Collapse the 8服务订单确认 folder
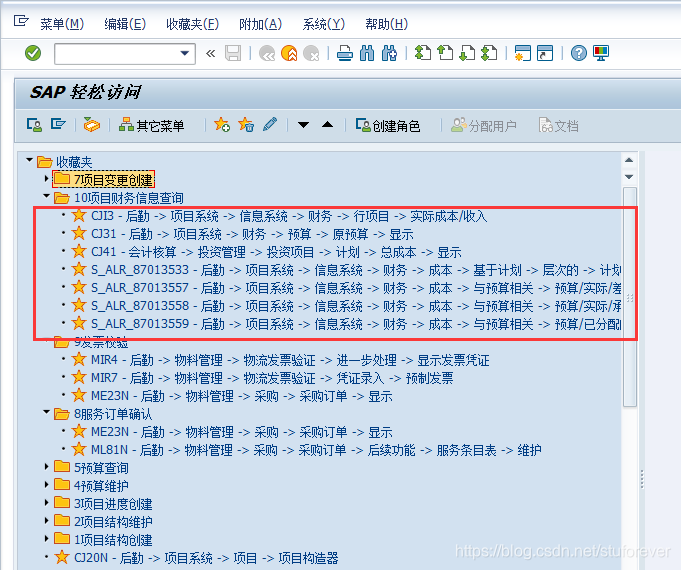The height and width of the screenshot is (570, 681). pos(46,412)
